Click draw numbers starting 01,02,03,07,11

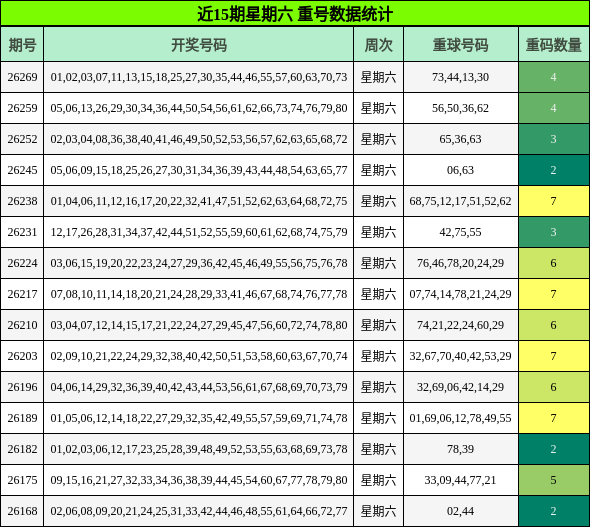point(199,77)
